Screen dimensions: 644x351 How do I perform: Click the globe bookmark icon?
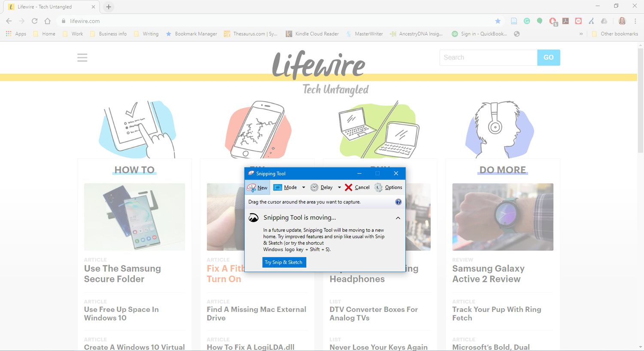tap(517, 34)
